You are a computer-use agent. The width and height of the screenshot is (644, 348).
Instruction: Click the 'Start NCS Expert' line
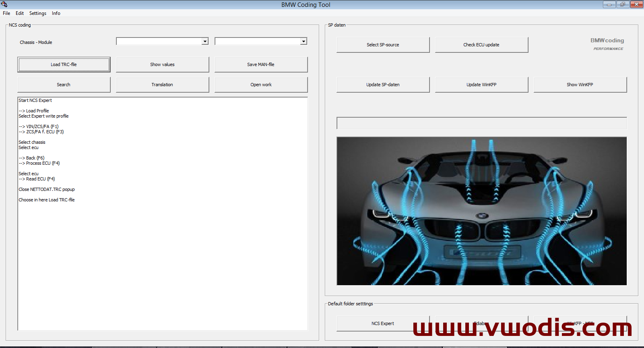tap(35, 100)
